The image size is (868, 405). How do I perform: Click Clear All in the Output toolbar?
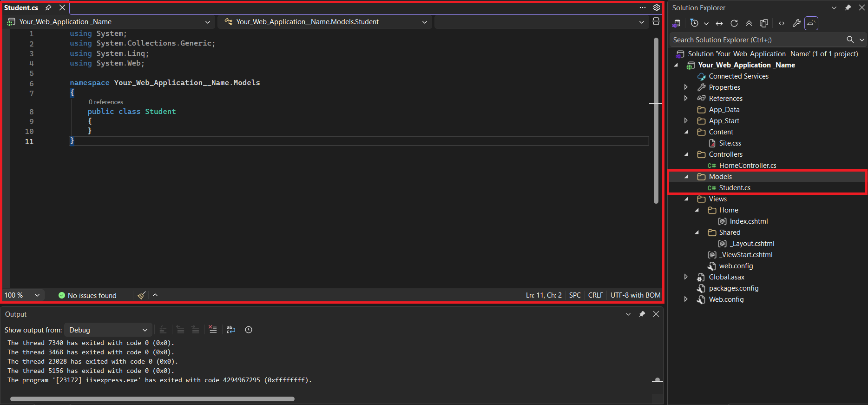pyautogui.click(x=213, y=330)
